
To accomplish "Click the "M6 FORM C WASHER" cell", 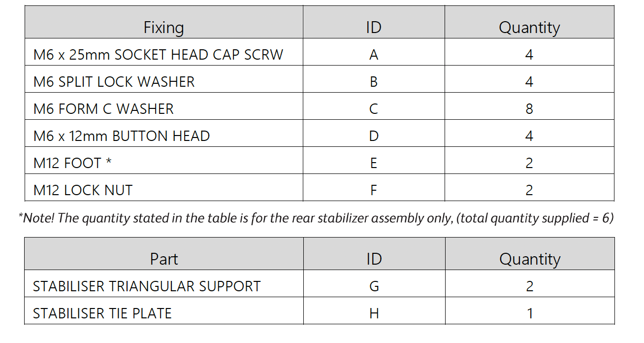I will point(103,109).
